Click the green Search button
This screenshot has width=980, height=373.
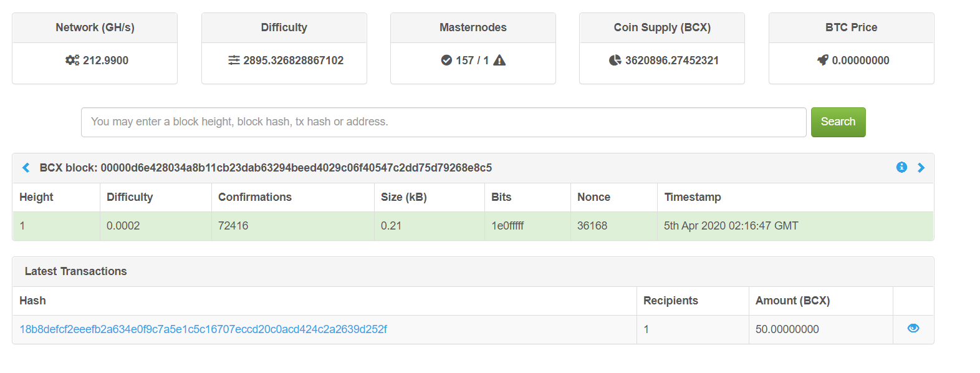click(x=838, y=122)
